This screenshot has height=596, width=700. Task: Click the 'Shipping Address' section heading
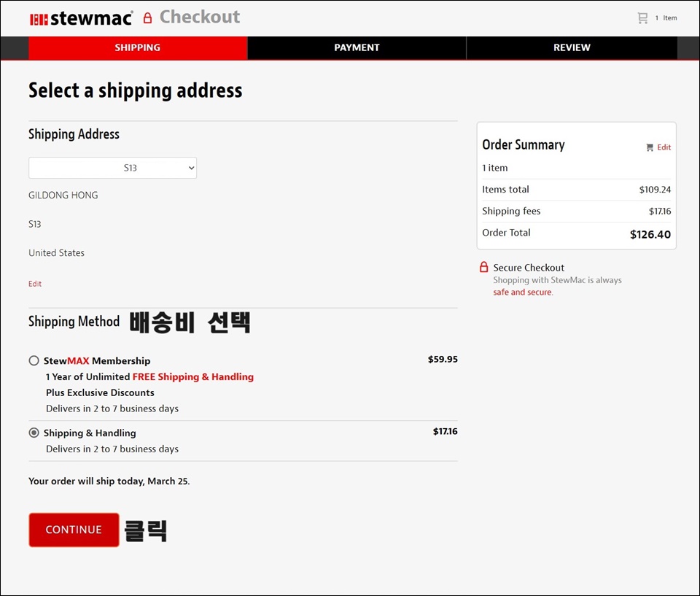point(74,134)
